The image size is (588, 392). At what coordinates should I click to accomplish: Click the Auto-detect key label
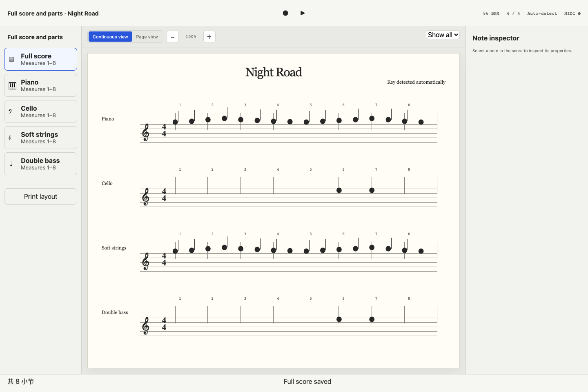pos(542,13)
